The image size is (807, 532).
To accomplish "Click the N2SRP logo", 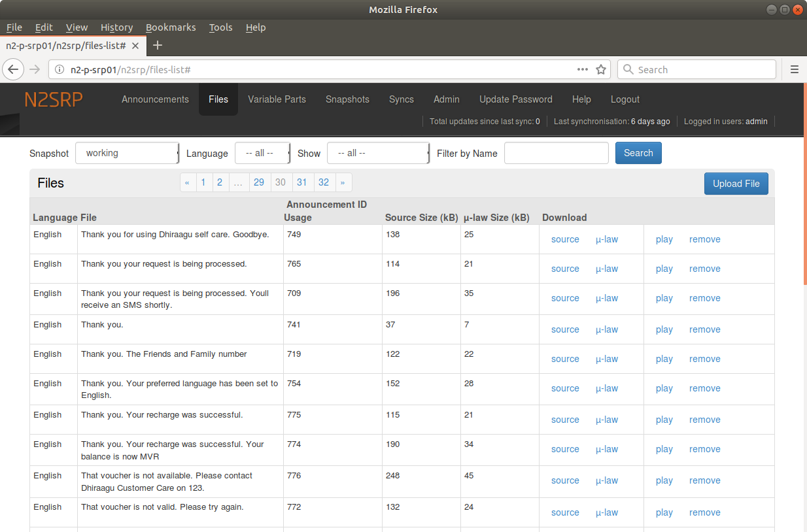I will tap(54, 99).
